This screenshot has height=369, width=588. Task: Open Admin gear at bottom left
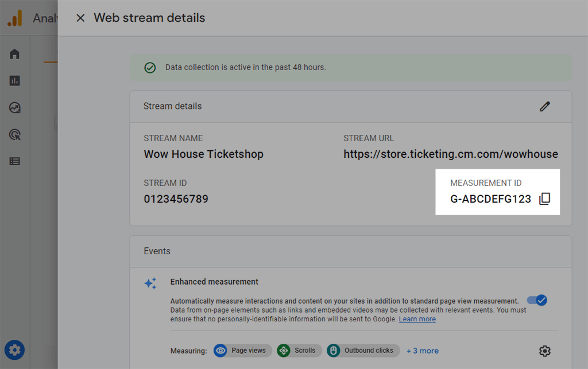pos(15,349)
